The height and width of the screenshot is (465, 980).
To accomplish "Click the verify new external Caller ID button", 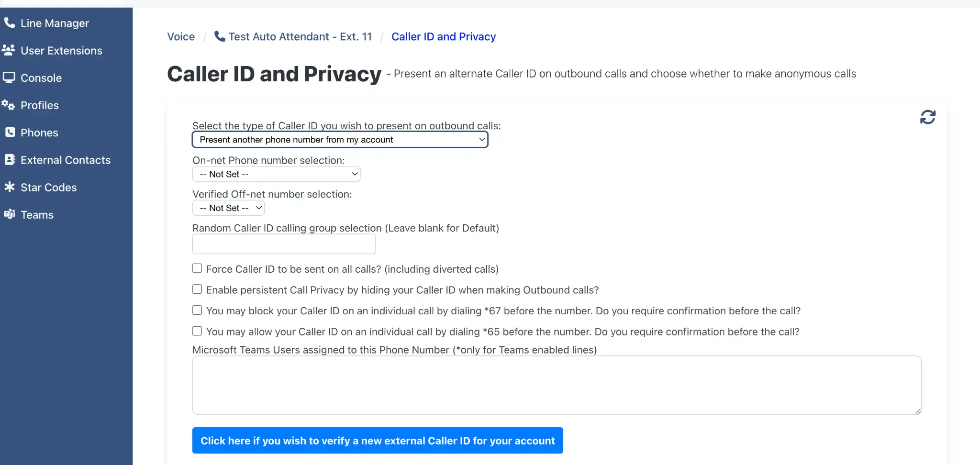I will (x=378, y=440).
